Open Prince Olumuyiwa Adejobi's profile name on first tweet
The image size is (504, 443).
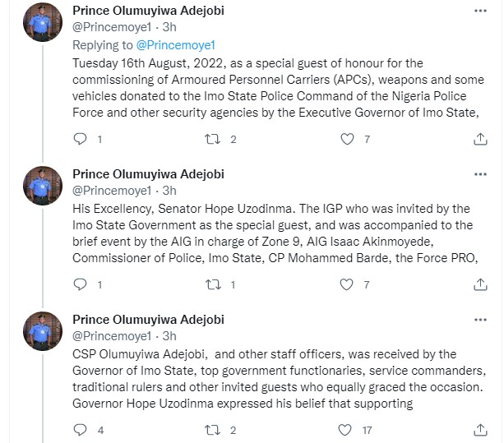tap(148, 11)
